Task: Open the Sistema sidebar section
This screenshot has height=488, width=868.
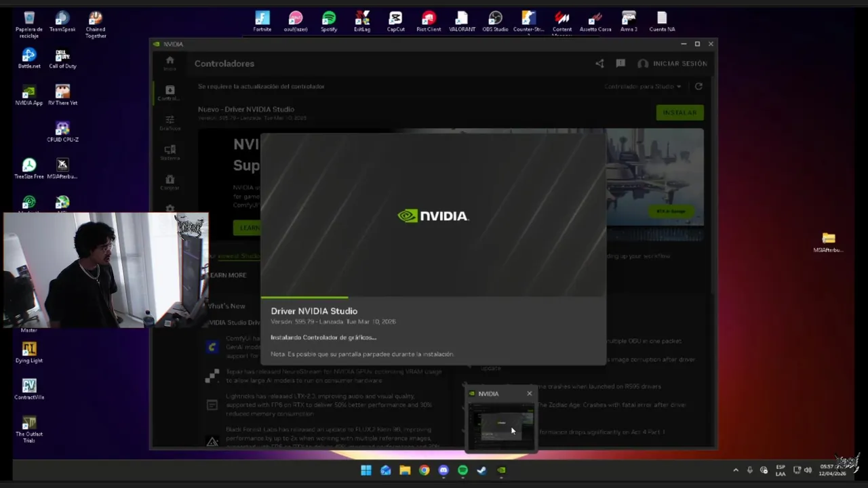Action: (170, 152)
